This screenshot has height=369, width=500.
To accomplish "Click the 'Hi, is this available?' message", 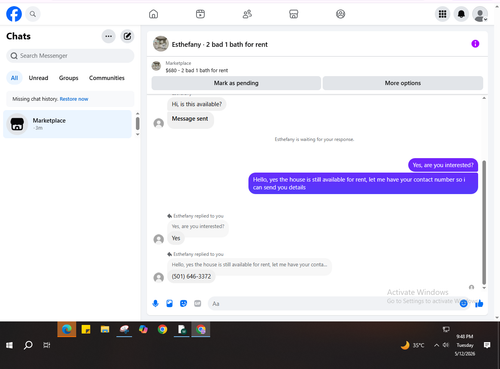I will [x=197, y=104].
